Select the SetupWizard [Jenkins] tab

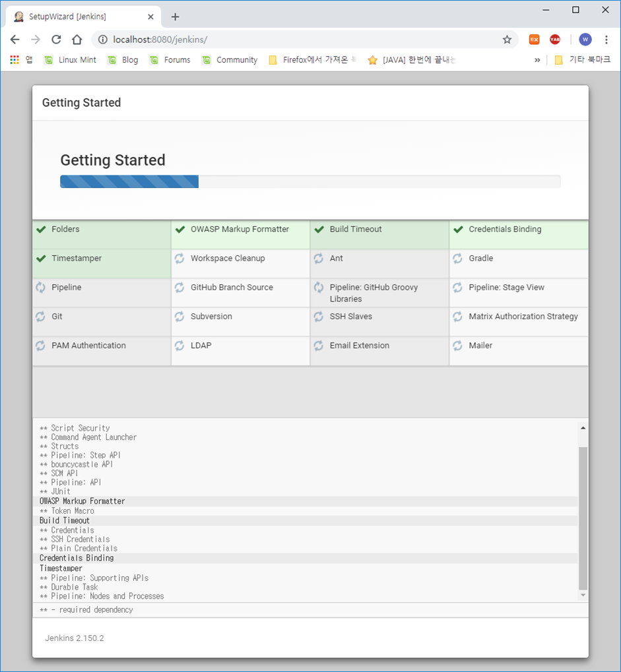tap(84, 16)
